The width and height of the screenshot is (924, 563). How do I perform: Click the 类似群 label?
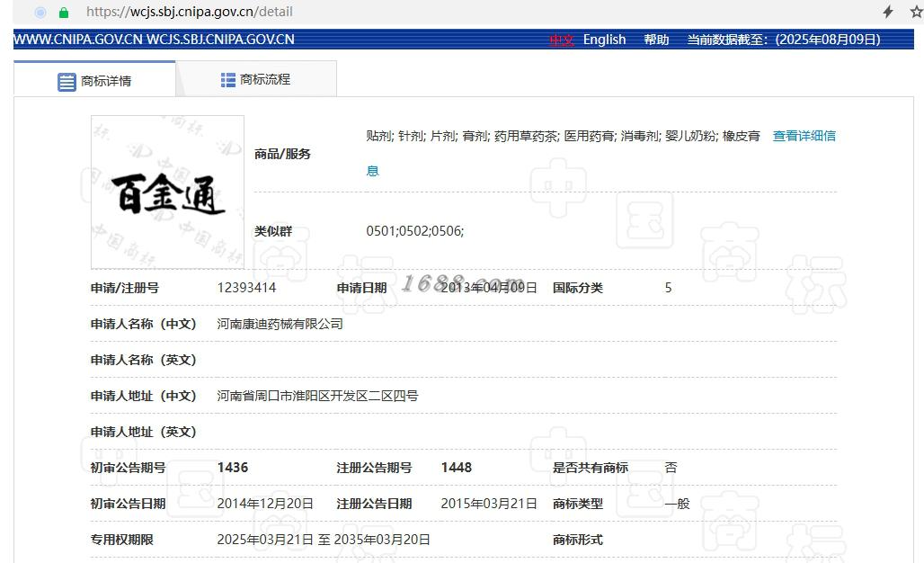pos(273,231)
